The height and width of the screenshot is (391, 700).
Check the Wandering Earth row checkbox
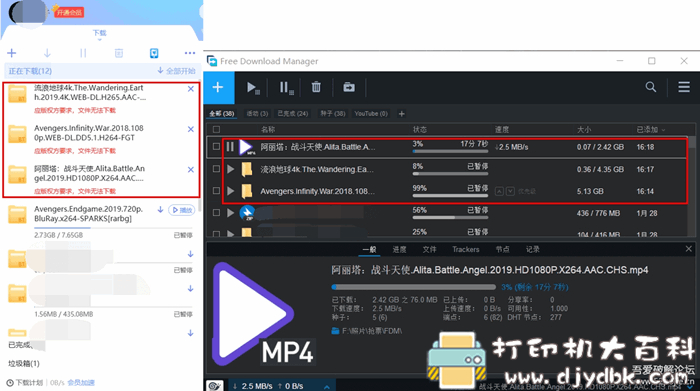coord(217,169)
